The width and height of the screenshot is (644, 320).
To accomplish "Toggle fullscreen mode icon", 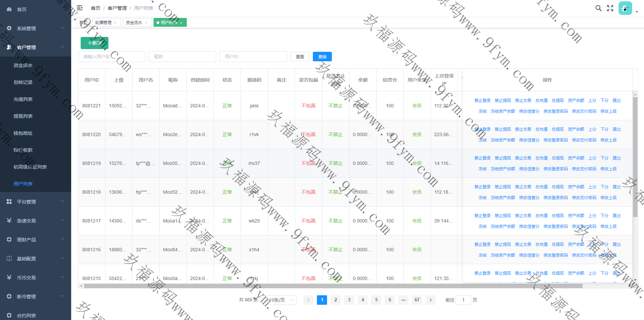I will coord(610,8).
